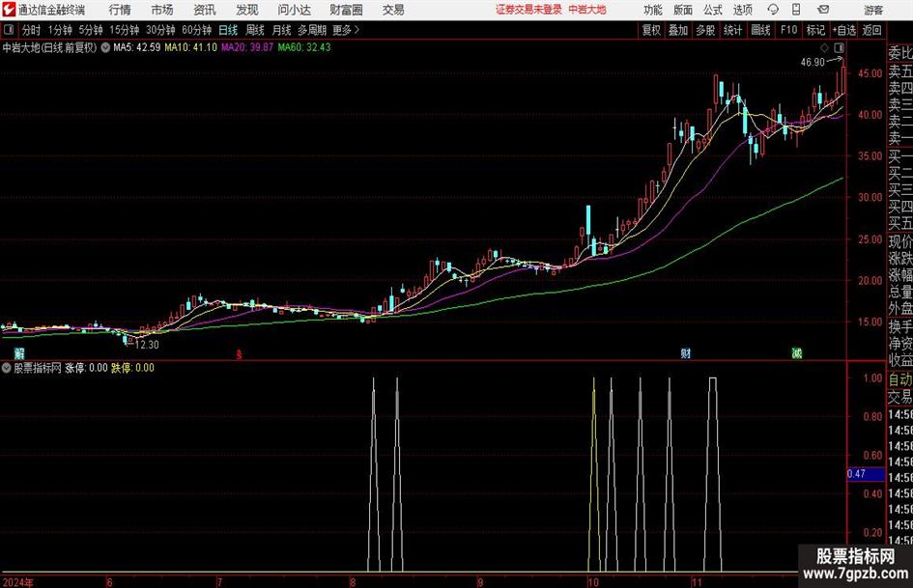This screenshot has width=913, height=588.
Task: Click the 跌停: 0.00 indicator value
Action: point(132,368)
